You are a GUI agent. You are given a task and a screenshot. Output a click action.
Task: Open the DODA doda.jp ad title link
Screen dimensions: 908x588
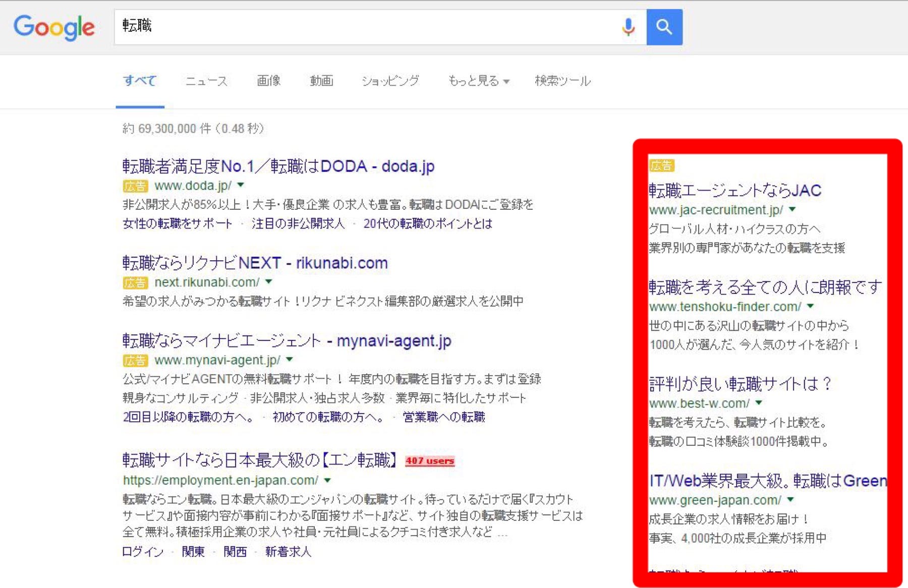278,166
